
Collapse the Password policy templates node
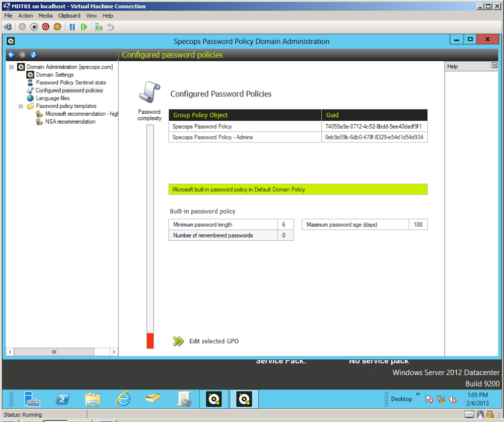coord(21,106)
